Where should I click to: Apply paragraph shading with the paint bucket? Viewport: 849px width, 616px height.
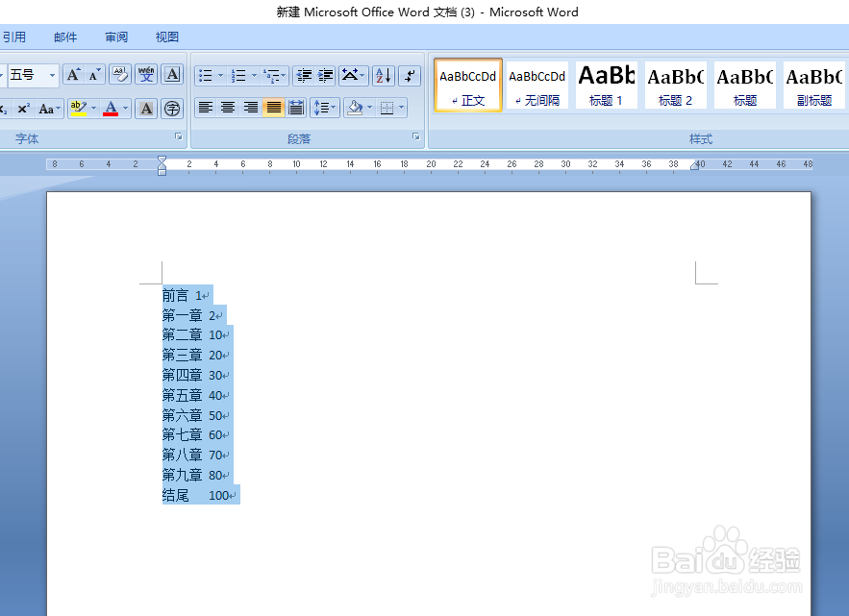[355, 108]
